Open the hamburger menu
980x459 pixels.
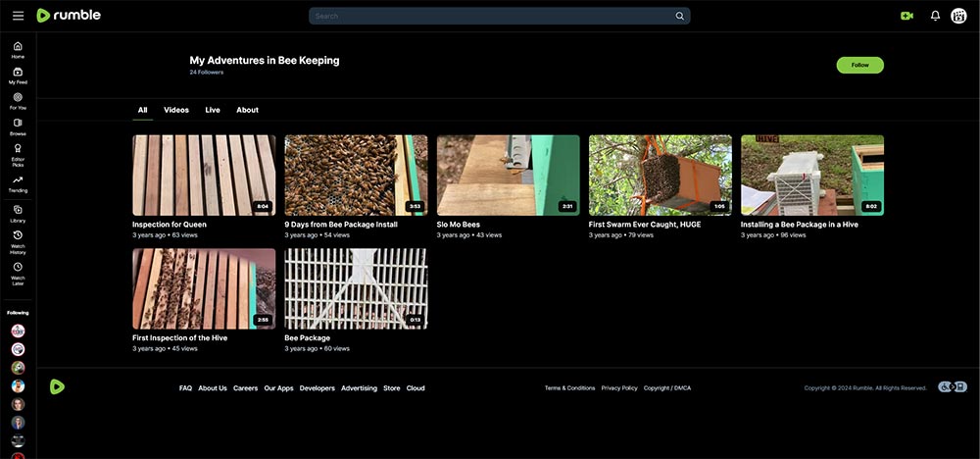pos(18,16)
